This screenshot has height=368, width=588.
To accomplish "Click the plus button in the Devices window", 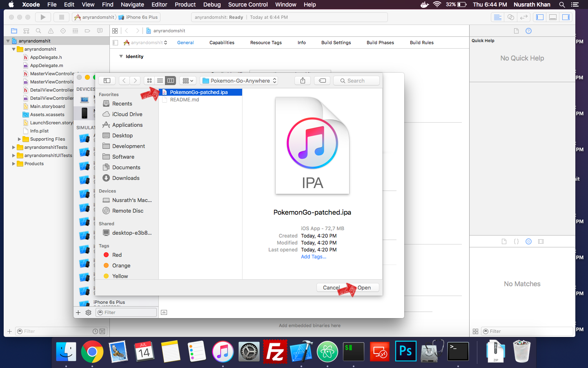I will (78, 312).
